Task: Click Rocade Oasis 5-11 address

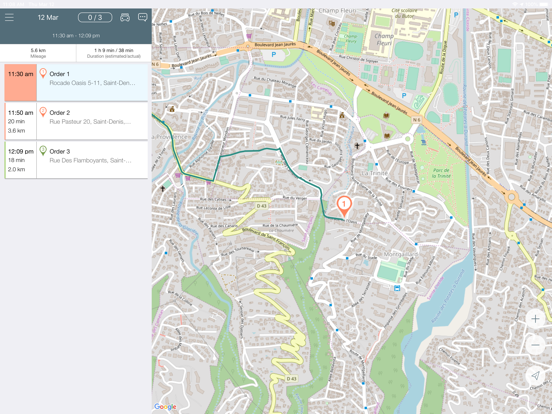Action: pos(92,83)
